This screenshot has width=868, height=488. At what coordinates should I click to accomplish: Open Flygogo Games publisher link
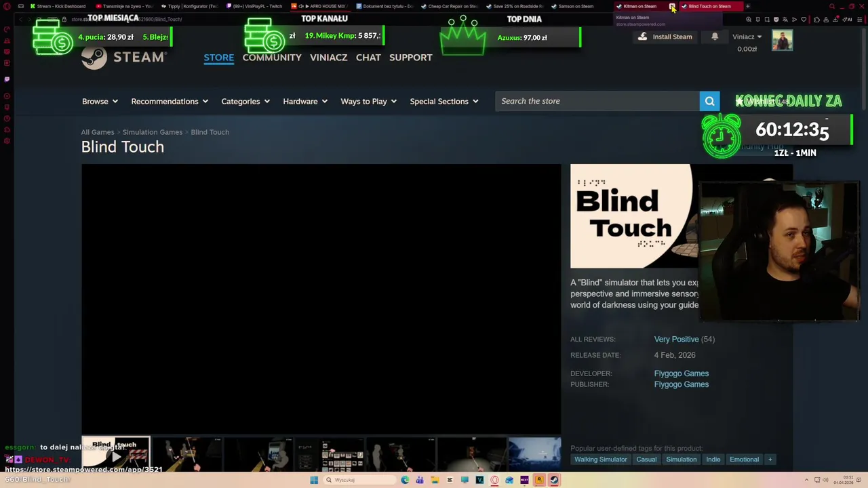(682, 384)
